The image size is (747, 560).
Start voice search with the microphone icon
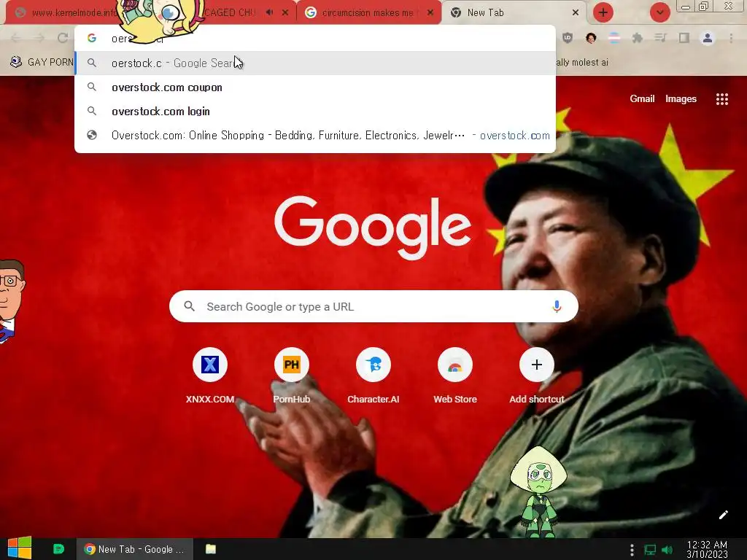tap(557, 307)
